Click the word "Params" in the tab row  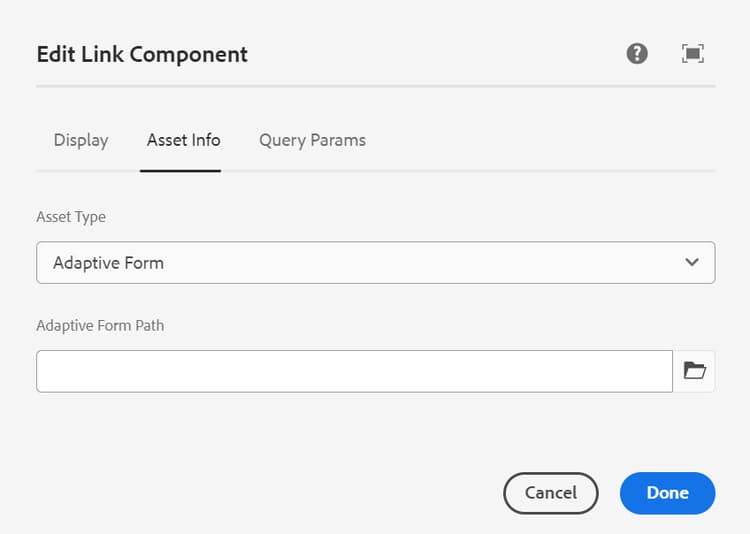338,140
